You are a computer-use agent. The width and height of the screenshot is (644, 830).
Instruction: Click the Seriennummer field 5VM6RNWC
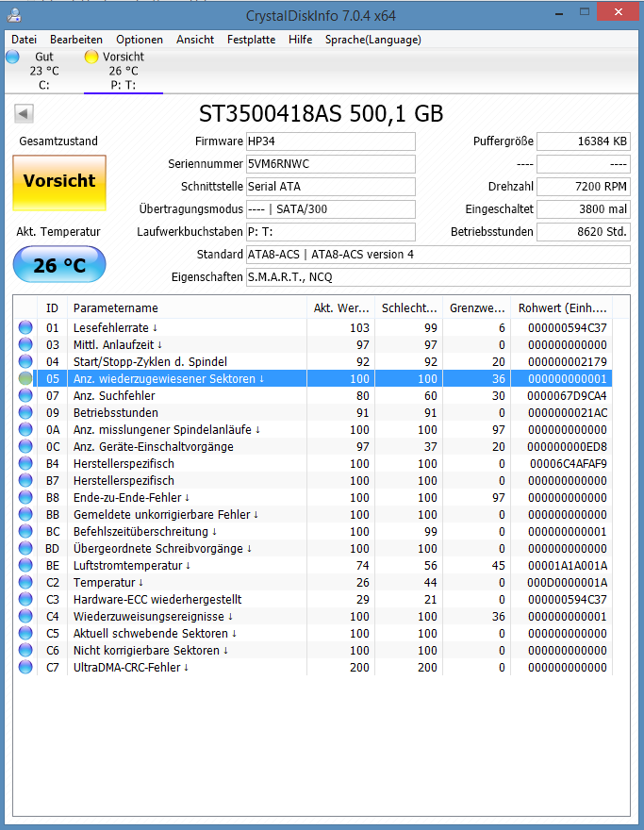331,164
